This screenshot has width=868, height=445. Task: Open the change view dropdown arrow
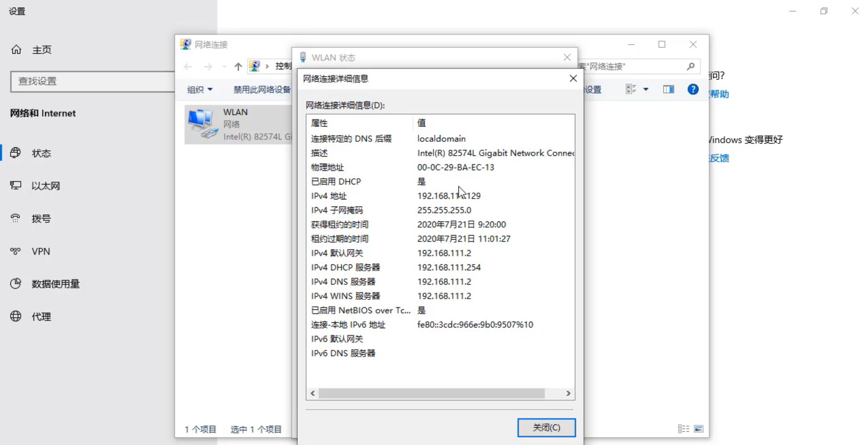tap(646, 89)
